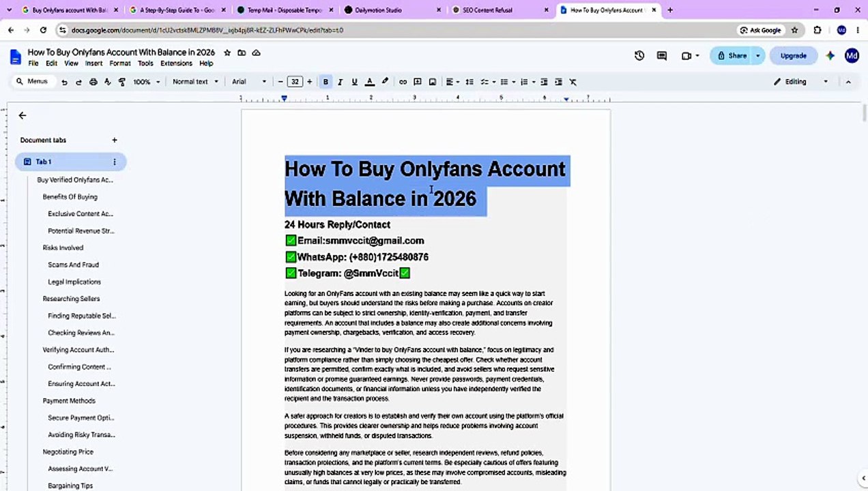
Task: Open the 100% zoom dropdown
Action: (147, 82)
